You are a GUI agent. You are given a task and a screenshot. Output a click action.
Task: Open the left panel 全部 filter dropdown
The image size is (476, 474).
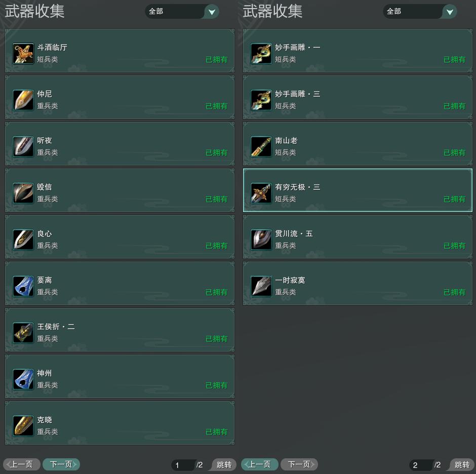click(x=182, y=12)
